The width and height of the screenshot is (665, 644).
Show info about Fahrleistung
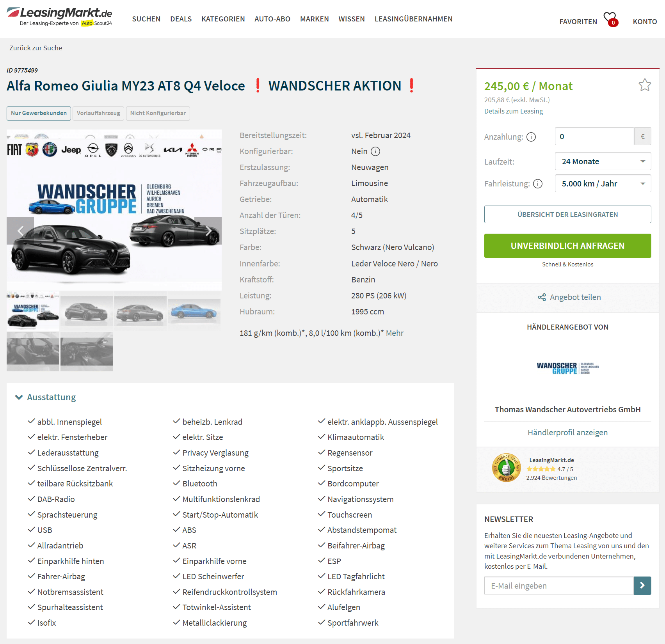click(x=538, y=184)
